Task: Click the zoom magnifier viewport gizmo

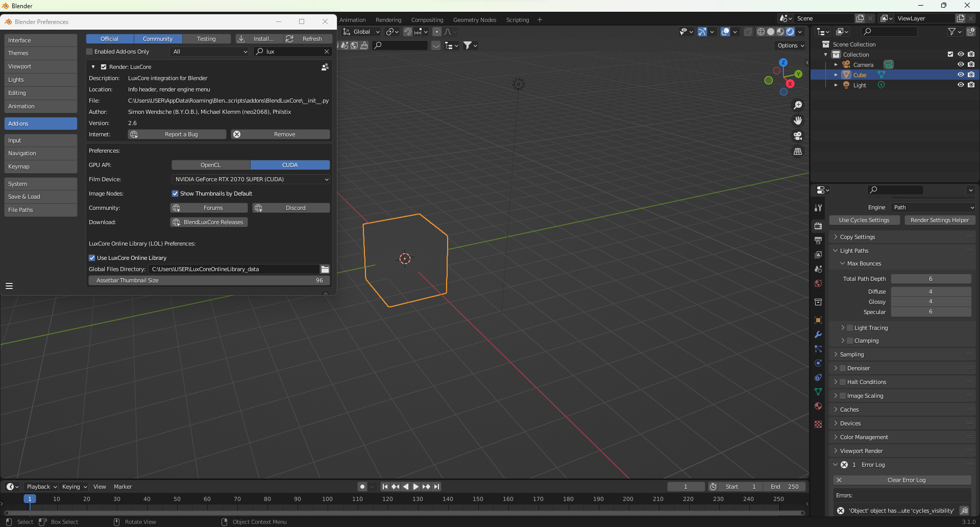Action: (797, 105)
